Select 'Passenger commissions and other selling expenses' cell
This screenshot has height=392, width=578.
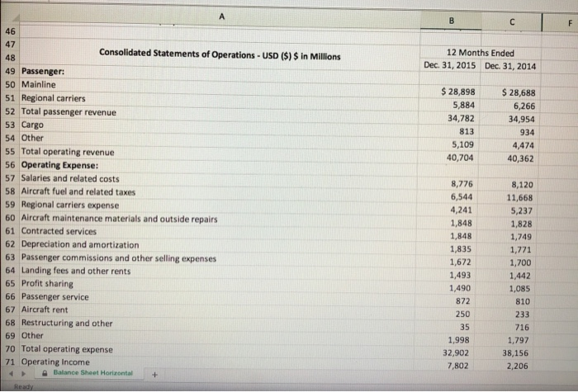(x=119, y=257)
